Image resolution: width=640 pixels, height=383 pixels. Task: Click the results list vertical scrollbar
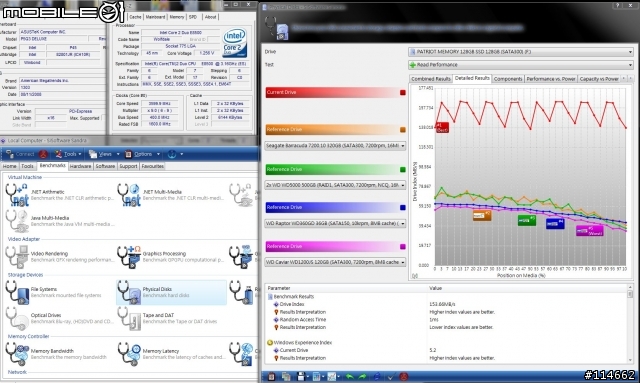pyautogui.click(x=630, y=323)
